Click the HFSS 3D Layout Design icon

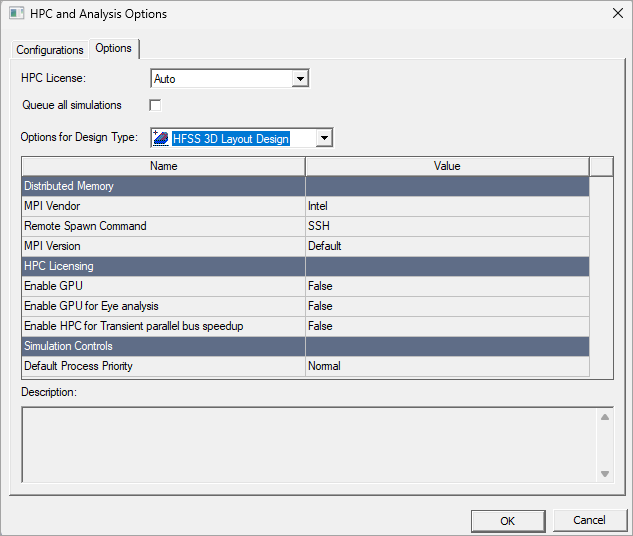pos(161,138)
